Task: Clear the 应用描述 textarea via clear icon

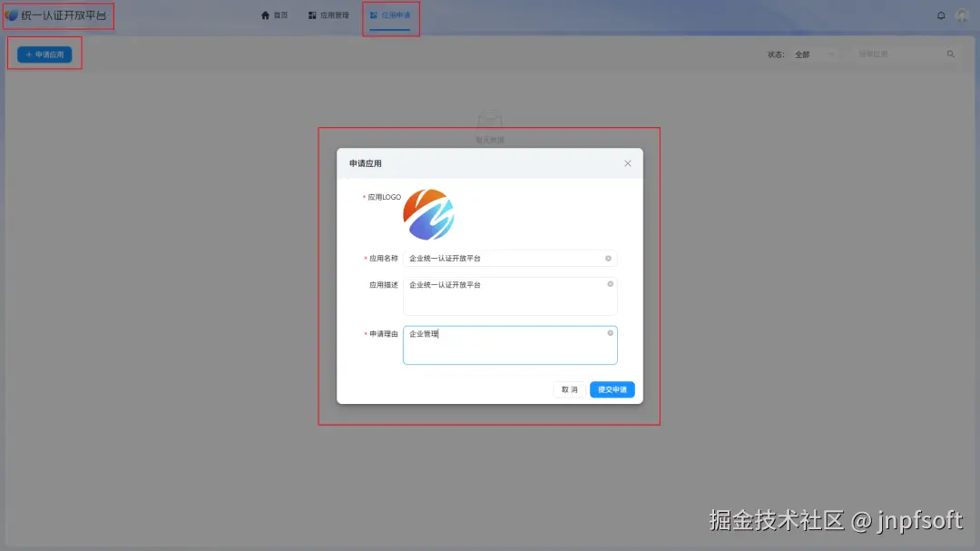Action: 610,284
